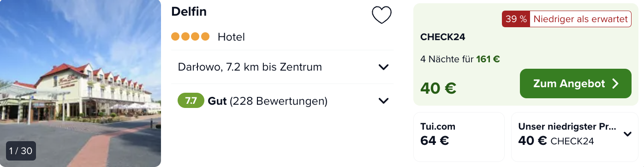Viewport: 644px width, 167px height.
Task: Expand Darłowo location details chevron
Action: click(383, 67)
